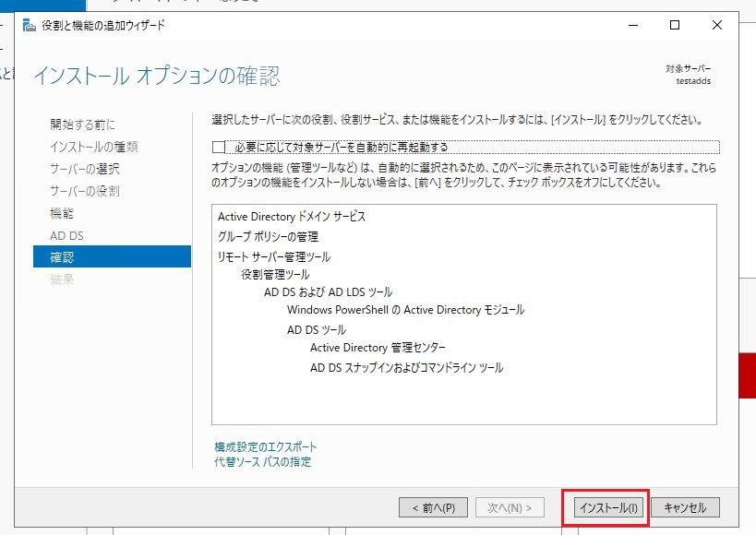
Task: Go back with the < 前へ(P) button
Action: click(433, 507)
